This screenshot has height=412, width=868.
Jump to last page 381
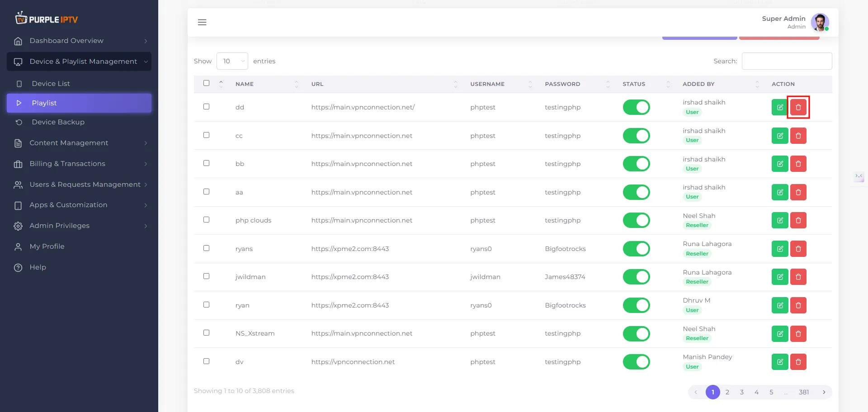(x=803, y=392)
